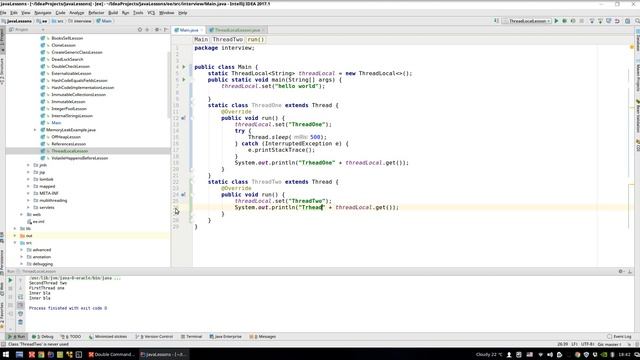This screenshot has height=360, width=640.
Task: Click the clear-all trash icon in the Run panel
Action: click(x=20, y=322)
